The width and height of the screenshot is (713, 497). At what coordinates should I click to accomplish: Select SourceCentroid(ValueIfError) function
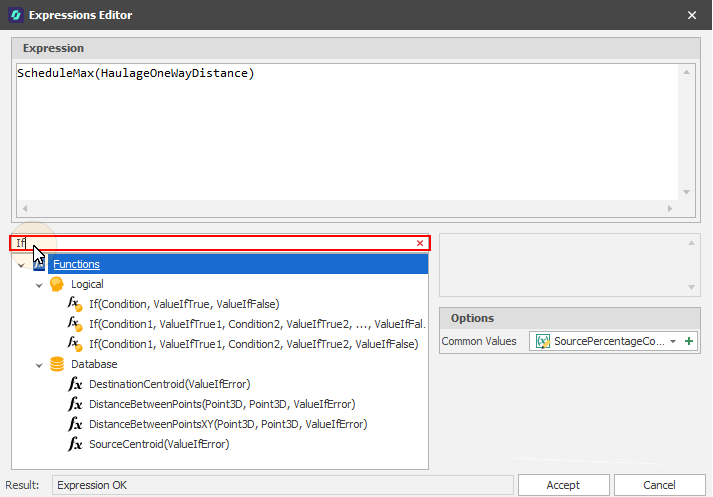point(159,444)
